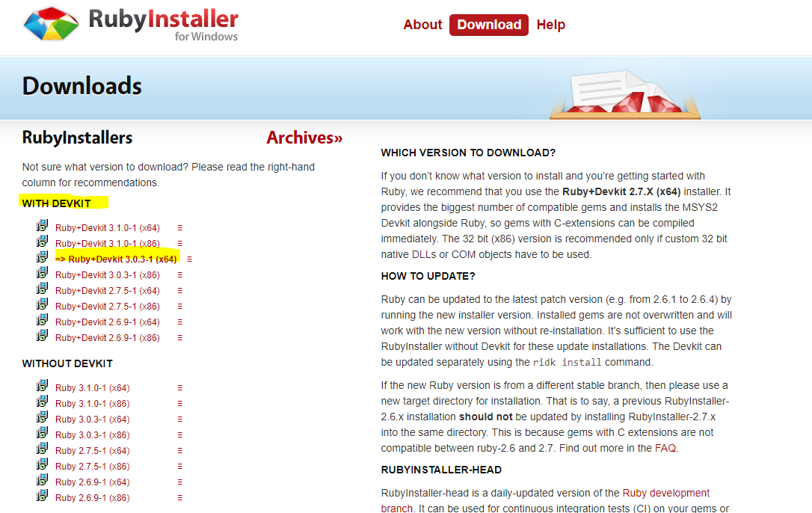The width and height of the screenshot is (812, 513).
Task: Open details icon for Ruby+Devkit 2.6.9-1 (x64)
Action: pos(180,322)
